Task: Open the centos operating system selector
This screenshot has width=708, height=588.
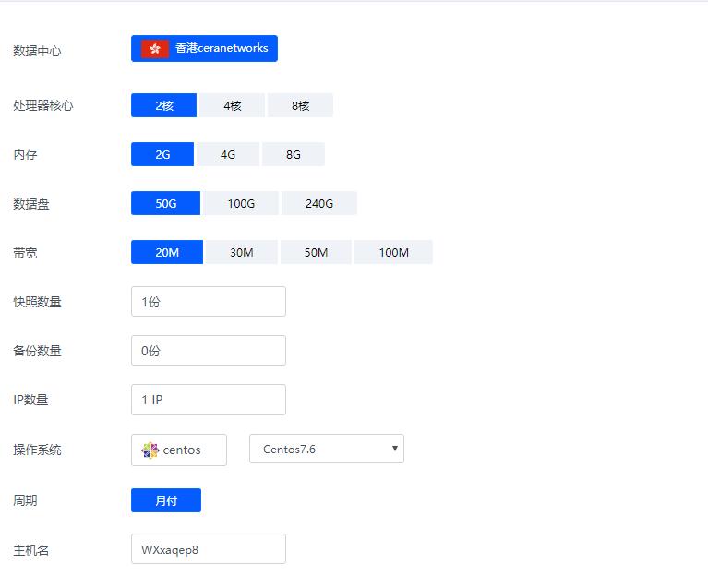Action: pos(179,450)
